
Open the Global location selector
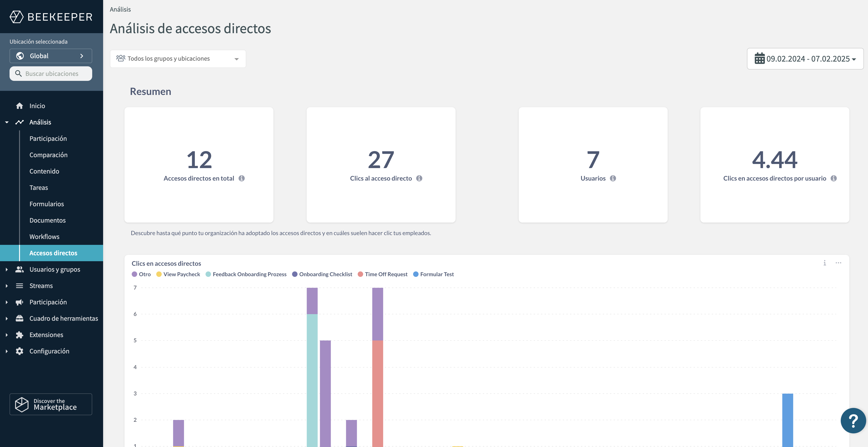[51, 56]
